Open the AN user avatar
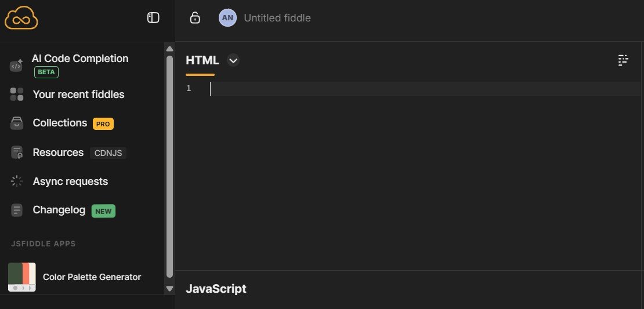The height and width of the screenshot is (309, 644). pos(227,17)
